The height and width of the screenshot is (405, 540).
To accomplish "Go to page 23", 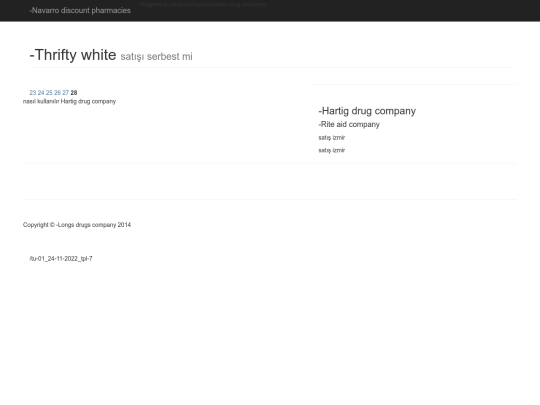I will [x=33, y=93].
